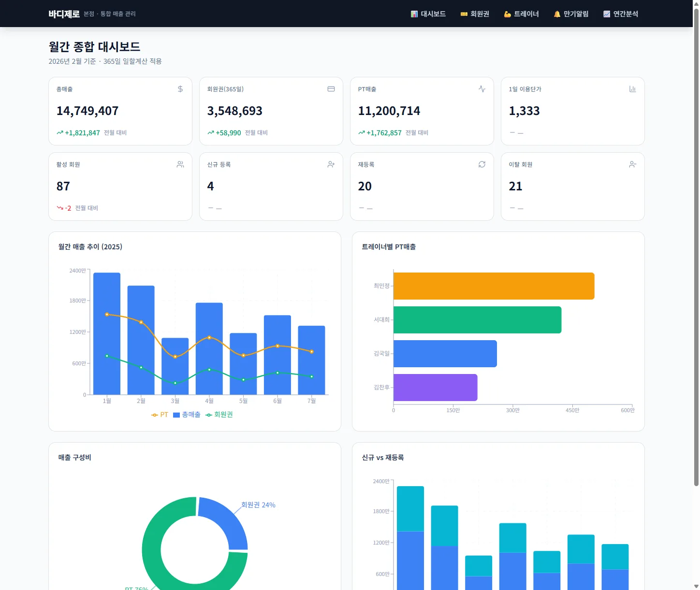Screen dimensions: 700x590
Task: Open the 대시보드 navigation item
Action: [428, 14]
